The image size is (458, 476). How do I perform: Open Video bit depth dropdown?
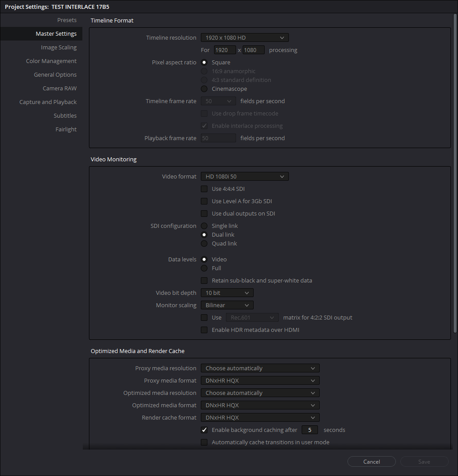pyautogui.click(x=227, y=293)
